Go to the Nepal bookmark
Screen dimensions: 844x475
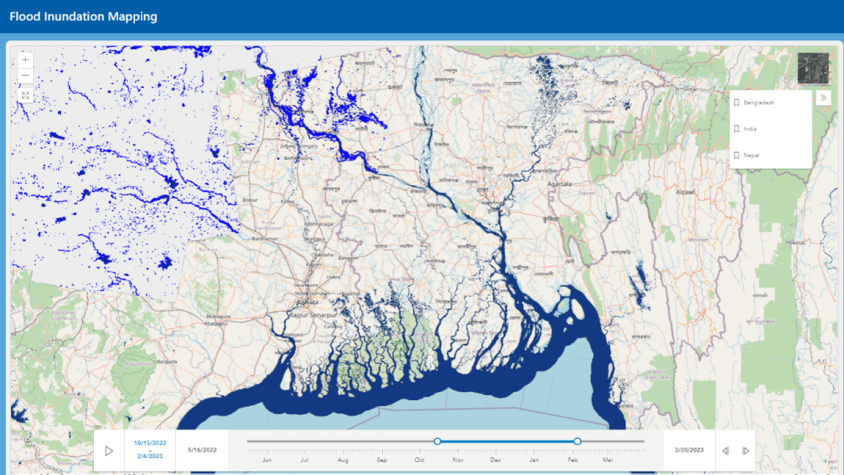pos(752,155)
